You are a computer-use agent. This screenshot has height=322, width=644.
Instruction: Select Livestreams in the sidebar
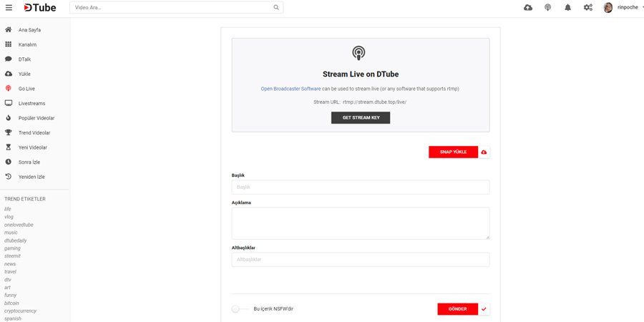[x=31, y=104]
